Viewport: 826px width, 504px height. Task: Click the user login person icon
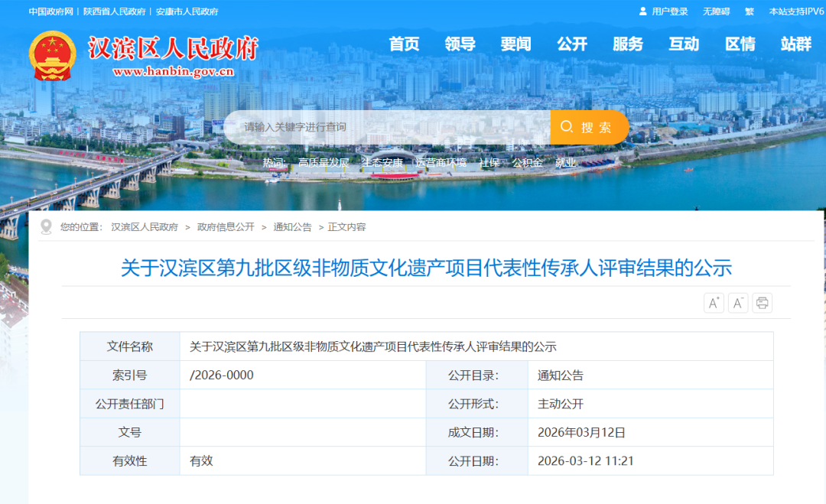[x=642, y=11]
